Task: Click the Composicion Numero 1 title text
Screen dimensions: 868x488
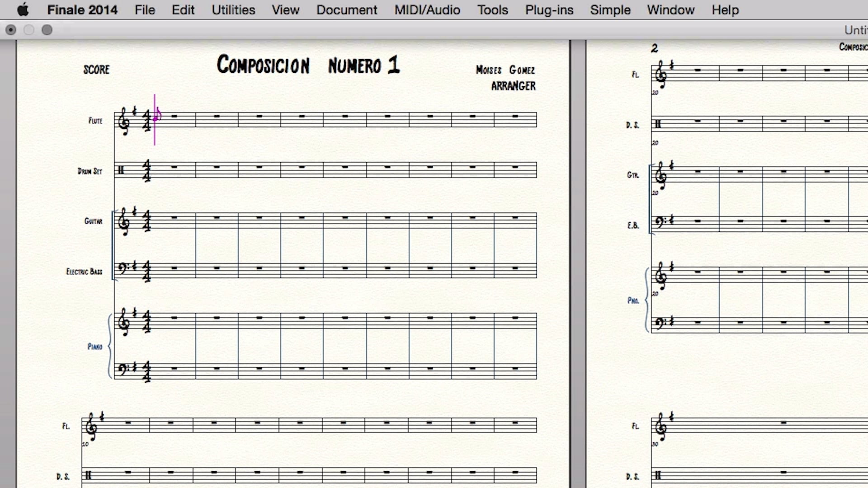Action: [308, 65]
